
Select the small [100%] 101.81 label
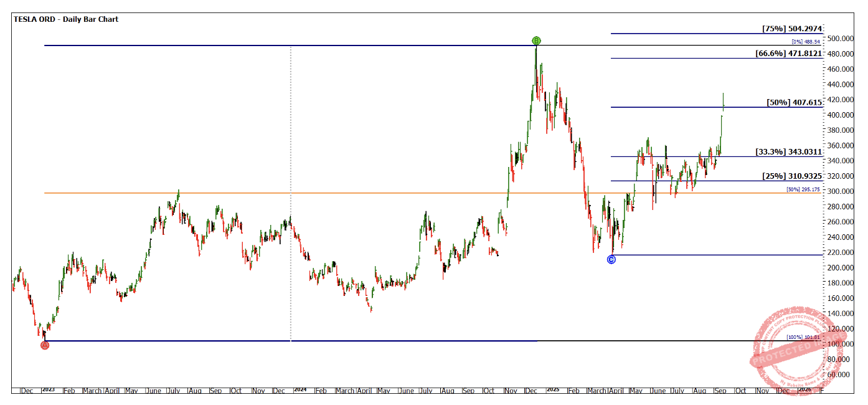[803, 337]
